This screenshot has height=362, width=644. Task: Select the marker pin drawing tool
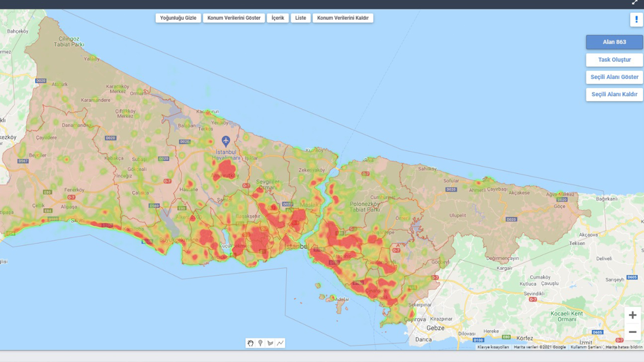coord(260,343)
